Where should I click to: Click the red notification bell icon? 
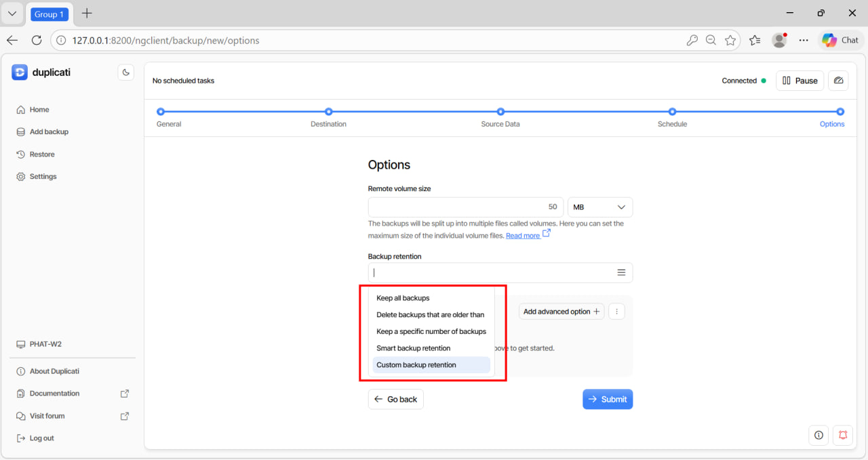click(843, 435)
